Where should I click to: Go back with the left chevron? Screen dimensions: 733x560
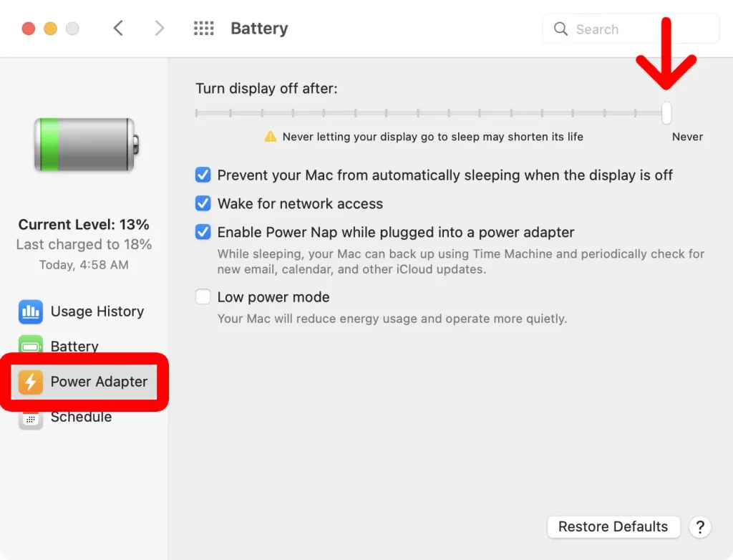[x=119, y=29]
